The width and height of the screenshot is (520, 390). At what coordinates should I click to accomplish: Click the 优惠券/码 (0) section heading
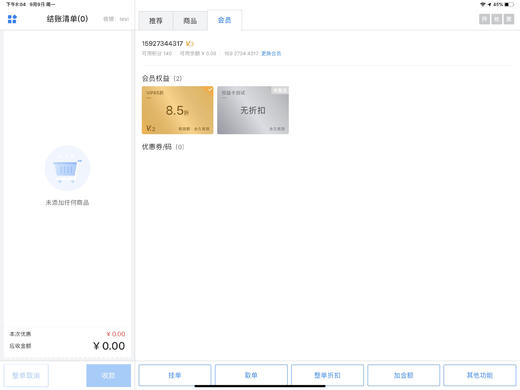tap(163, 147)
